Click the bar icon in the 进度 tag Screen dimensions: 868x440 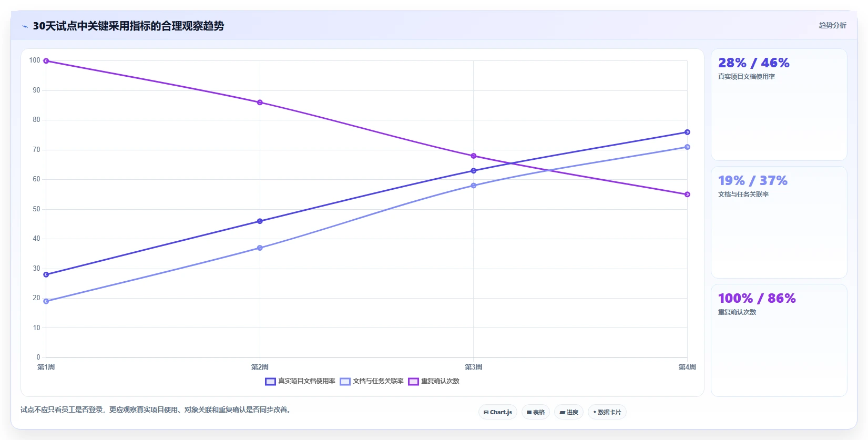coord(562,413)
